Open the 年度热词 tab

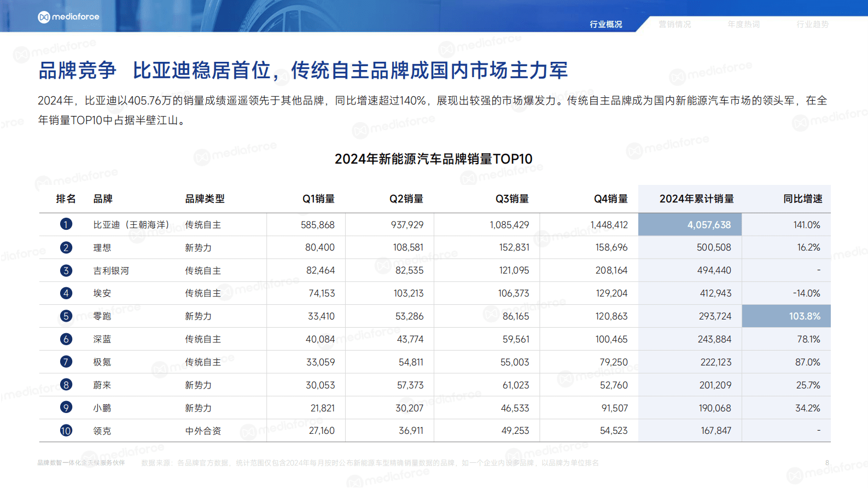(x=743, y=24)
